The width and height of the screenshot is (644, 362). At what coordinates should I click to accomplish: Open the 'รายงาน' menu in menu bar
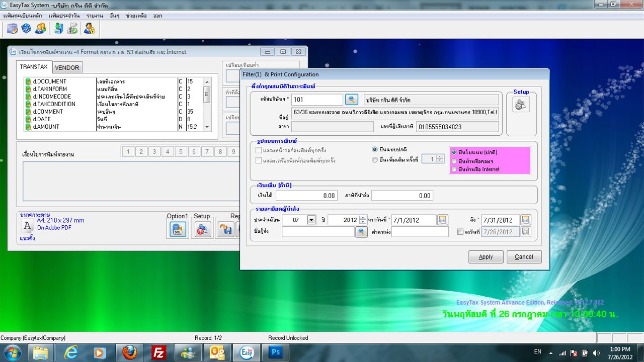[94, 16]
